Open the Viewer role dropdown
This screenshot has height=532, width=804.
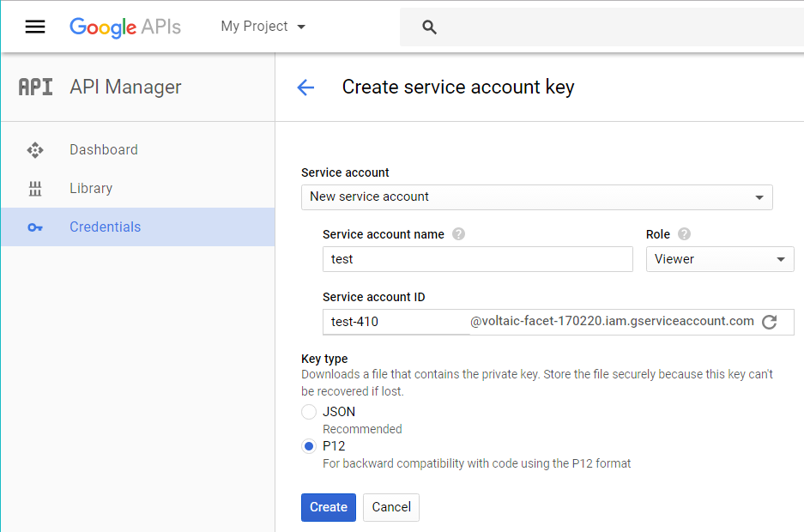[x=719, y=259]
